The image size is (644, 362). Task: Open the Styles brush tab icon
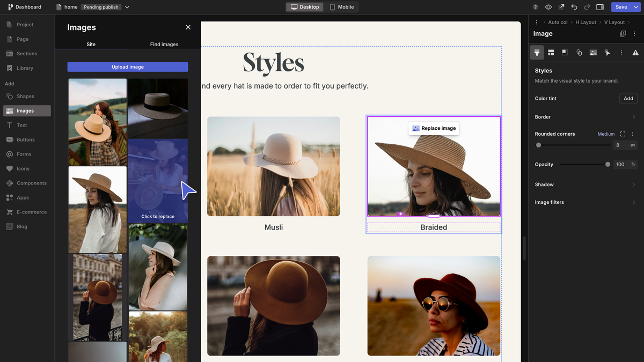point(537,53)
